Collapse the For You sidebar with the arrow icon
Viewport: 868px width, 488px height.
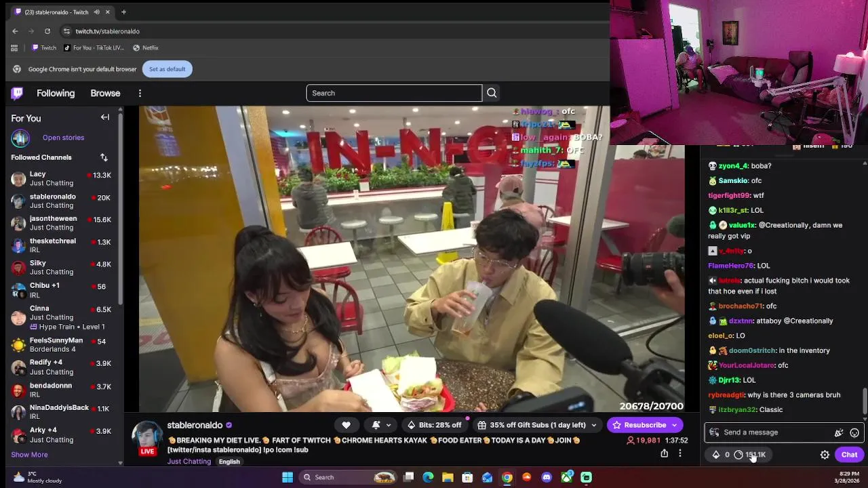[105, 117]
